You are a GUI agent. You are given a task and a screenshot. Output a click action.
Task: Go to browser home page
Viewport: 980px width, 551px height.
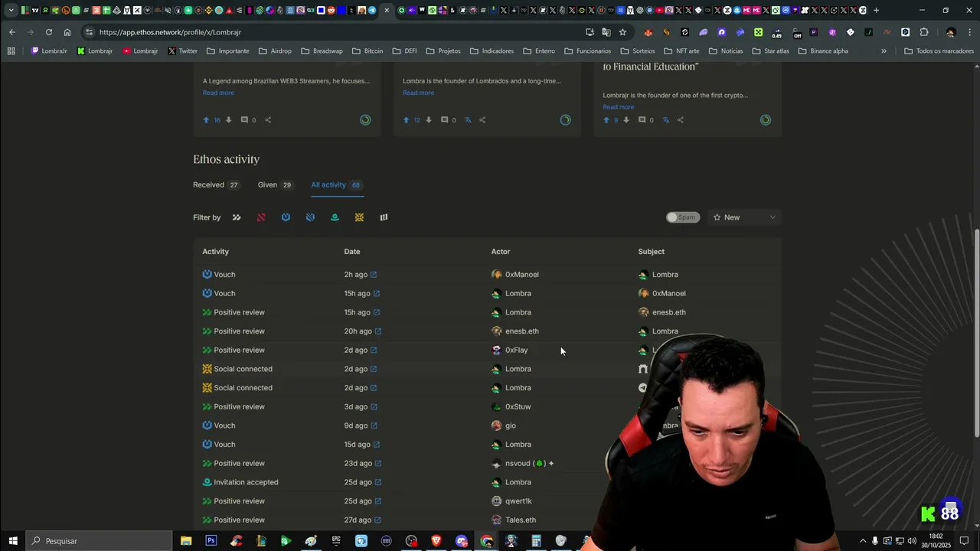click(x=67, y=32)
